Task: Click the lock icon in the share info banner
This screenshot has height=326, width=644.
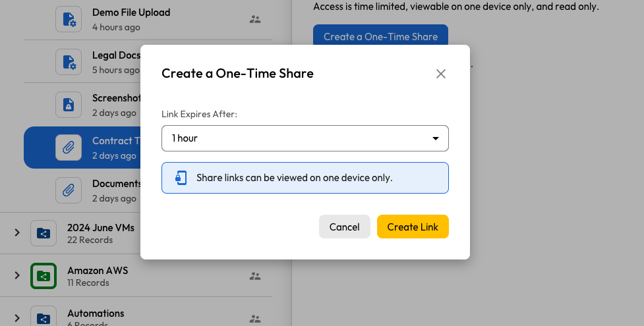Action: (180, 178)
